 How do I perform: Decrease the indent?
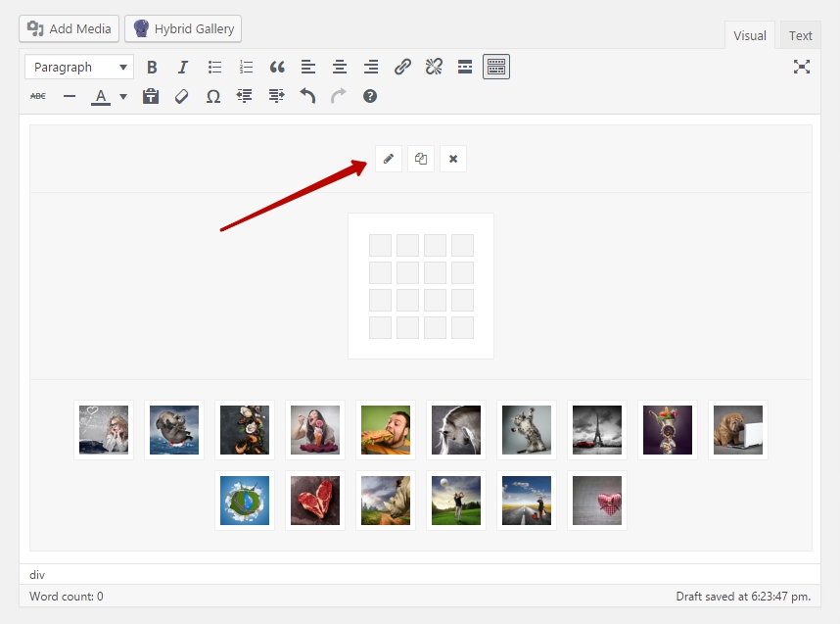coord(245,97)
